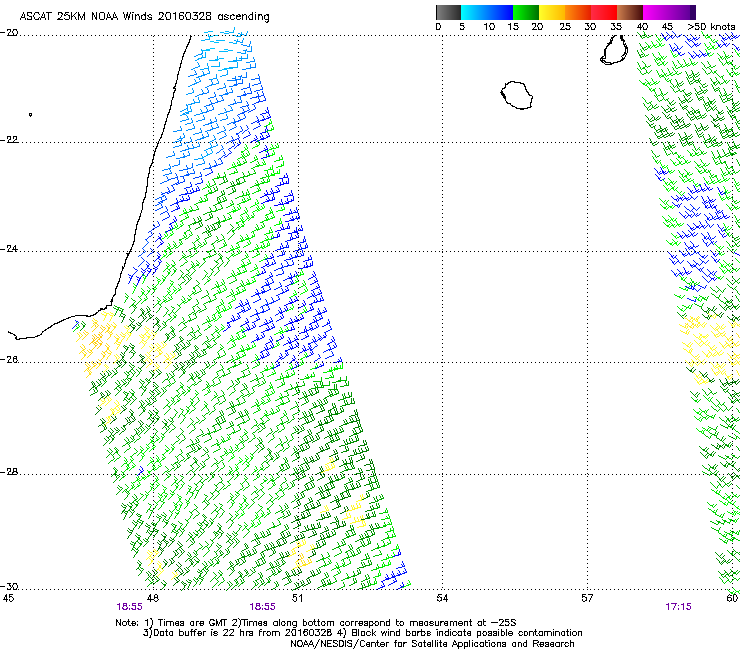The height and width of the screenshot is (650, 740).
Task: Select the red 30-35 knots color segment
Action: tap(604, 12)
